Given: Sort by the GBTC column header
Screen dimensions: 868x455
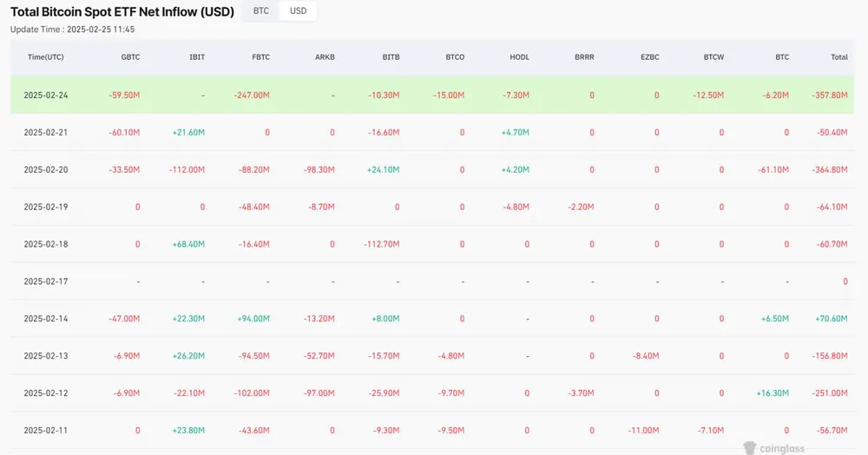Looking at the screenshot, I should 130,57.
